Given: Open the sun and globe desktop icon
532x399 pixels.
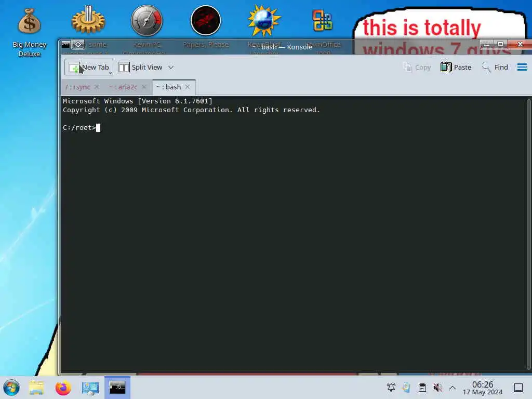Looking at the screenshot, I should [264, 20].
